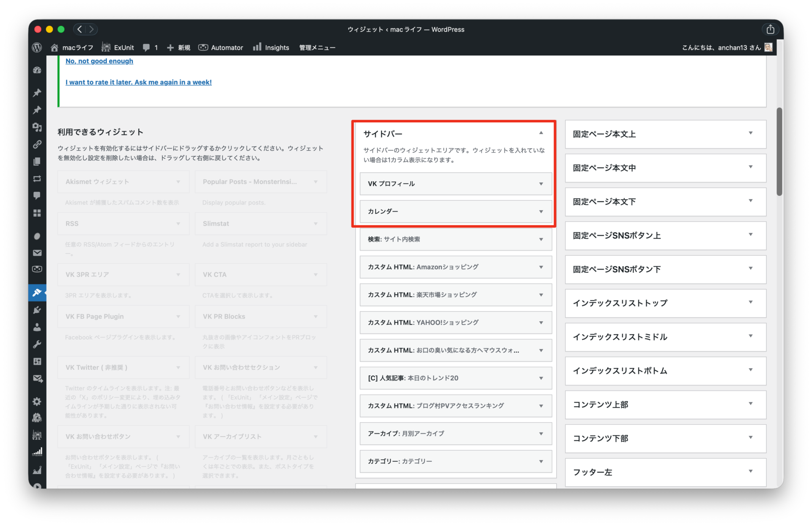Open Tools wrench icon in sidebar
The width and height of the screenshot is (812, 526).
click(x=37, y=344)
